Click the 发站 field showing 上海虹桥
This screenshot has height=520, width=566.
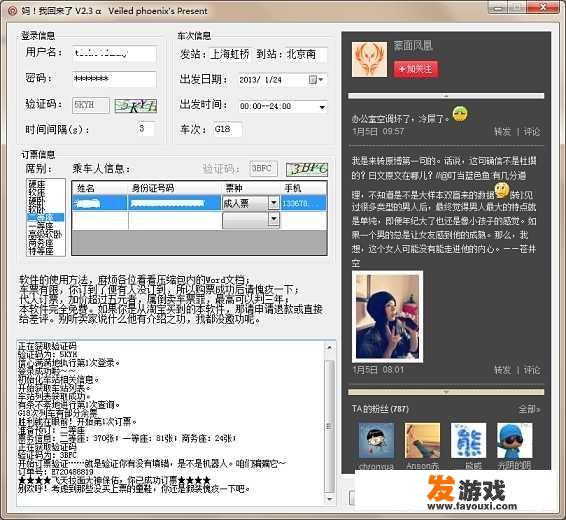tap(230, 54)
